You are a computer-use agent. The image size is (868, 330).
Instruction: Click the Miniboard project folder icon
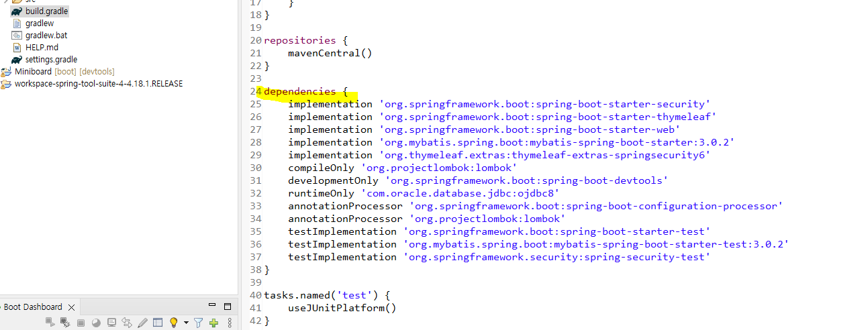coord(7,72)
